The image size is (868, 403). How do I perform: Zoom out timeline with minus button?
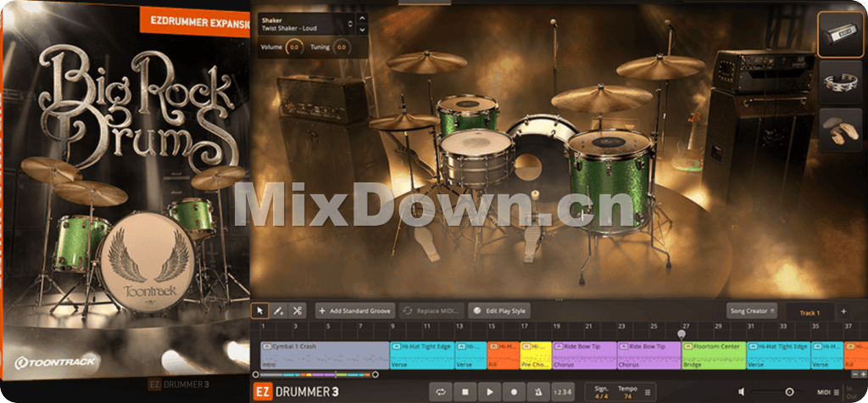coord(856,375)
